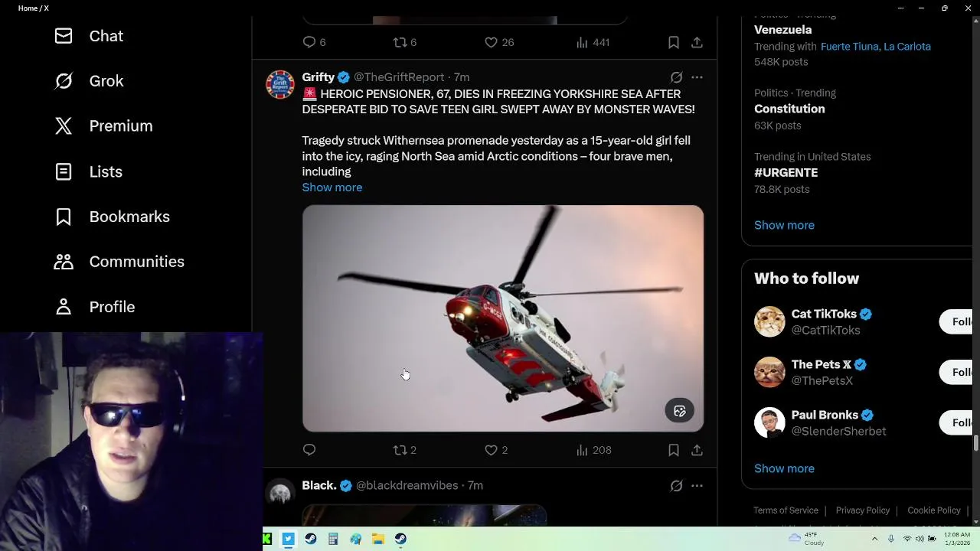Screen dimensions: 980x551
Task: Click the Grok logo icon
Action: (x=64, y=81)
